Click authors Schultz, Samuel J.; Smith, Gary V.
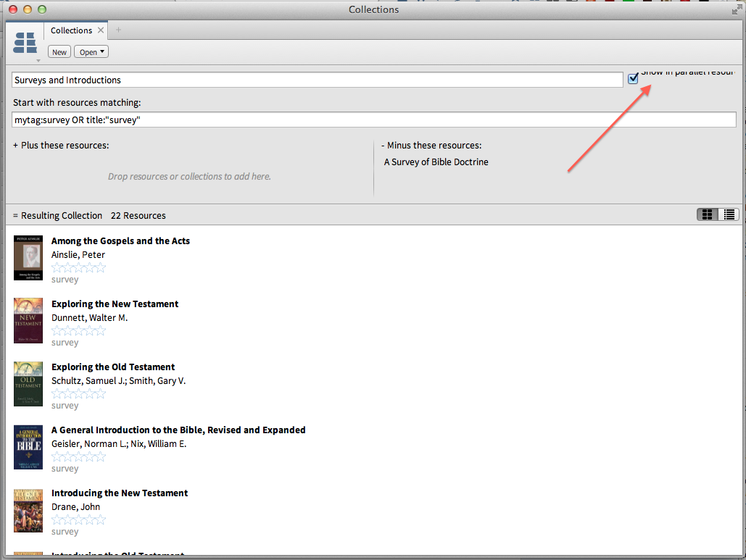Image resolution: width=746 pixels, height=560 pixels. (x=118, y=381)
